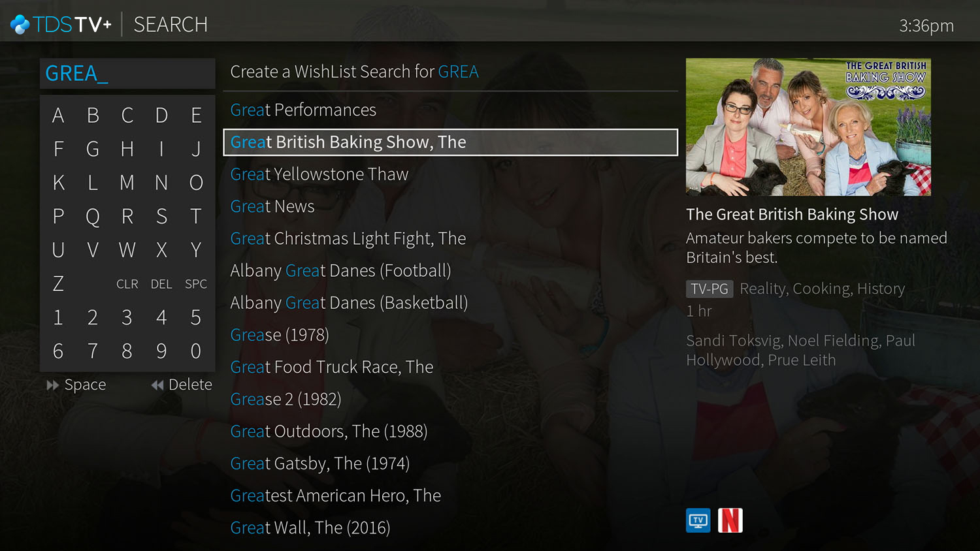Screen dimensions: 980x551
Task: Click the TDS TV+ logo
Action: [61, 25]
